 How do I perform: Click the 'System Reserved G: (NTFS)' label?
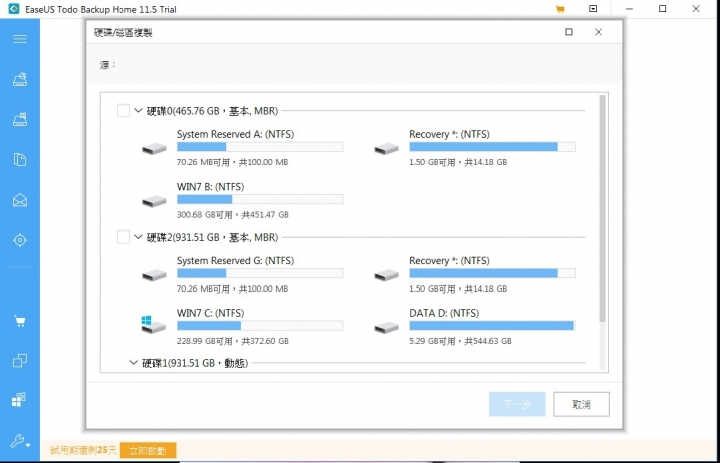pyautogui.click(x=236, y=260)
